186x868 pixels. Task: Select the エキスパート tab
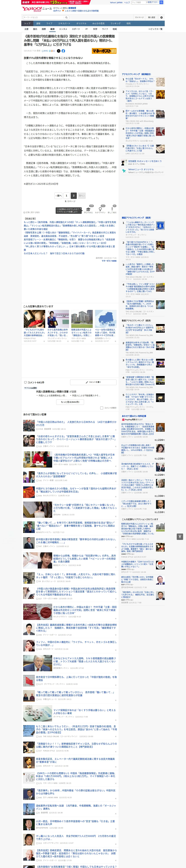(x=64, y=24)
